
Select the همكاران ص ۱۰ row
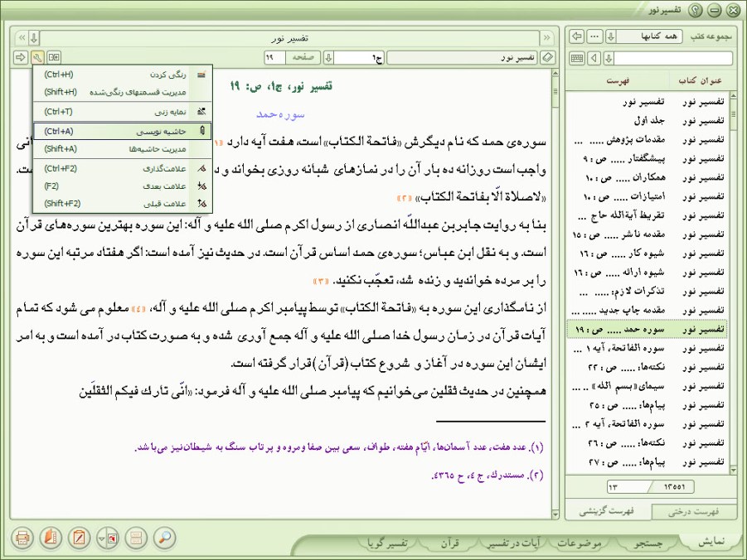click(648, 177)
